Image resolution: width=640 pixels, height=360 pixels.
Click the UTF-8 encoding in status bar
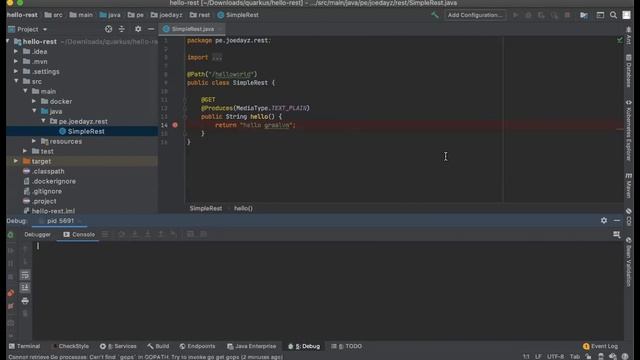click(556, 356)
